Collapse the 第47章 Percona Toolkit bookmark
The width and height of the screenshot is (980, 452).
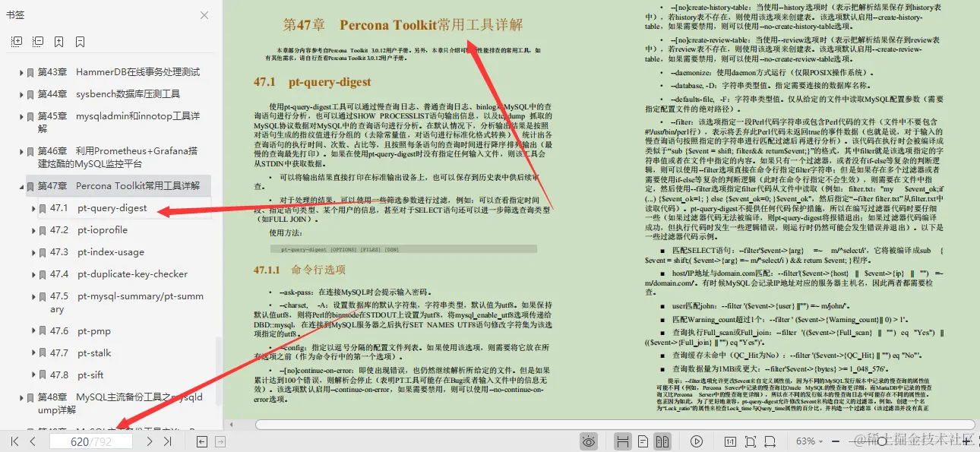point(21,186)
